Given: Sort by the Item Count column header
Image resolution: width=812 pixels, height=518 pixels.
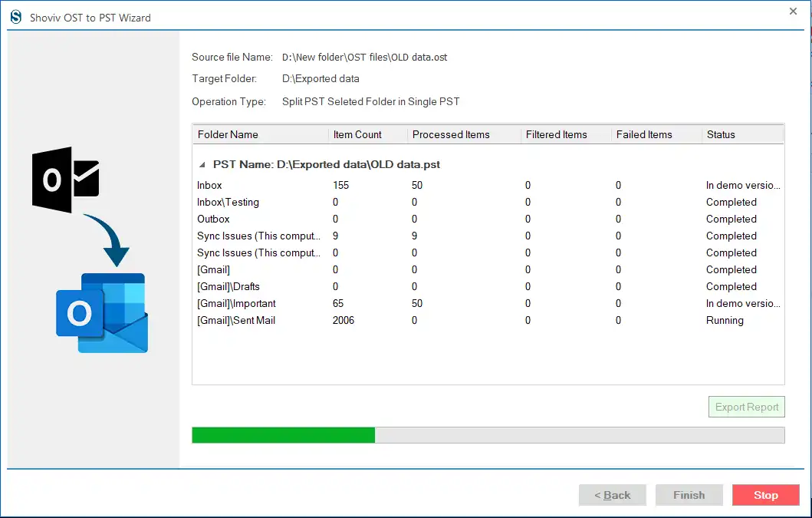Looking at the screenshot, I should [x=368, y=135].
